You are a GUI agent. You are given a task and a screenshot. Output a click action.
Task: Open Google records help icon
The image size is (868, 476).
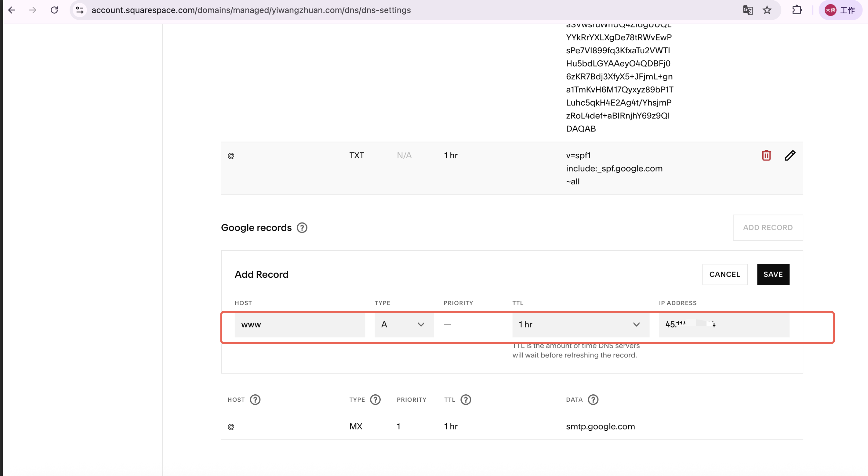[x=302, y=228]
